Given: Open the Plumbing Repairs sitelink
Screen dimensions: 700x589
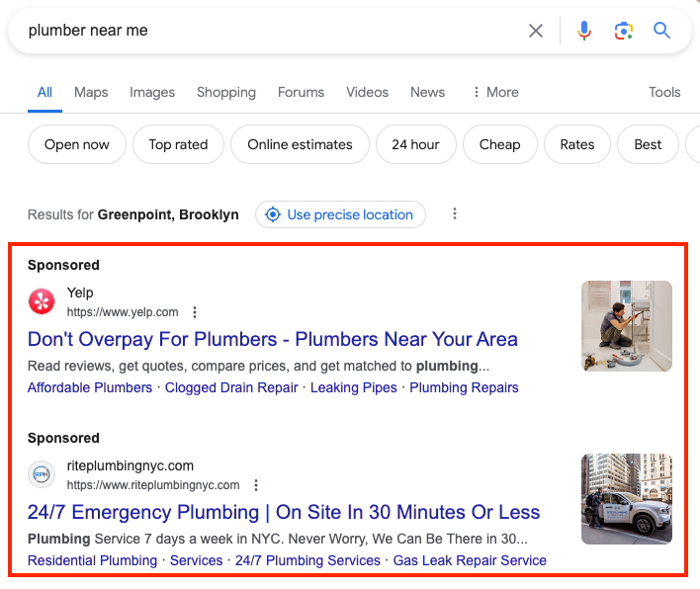Looking at the screenshot, I should [x=464, y=387].
